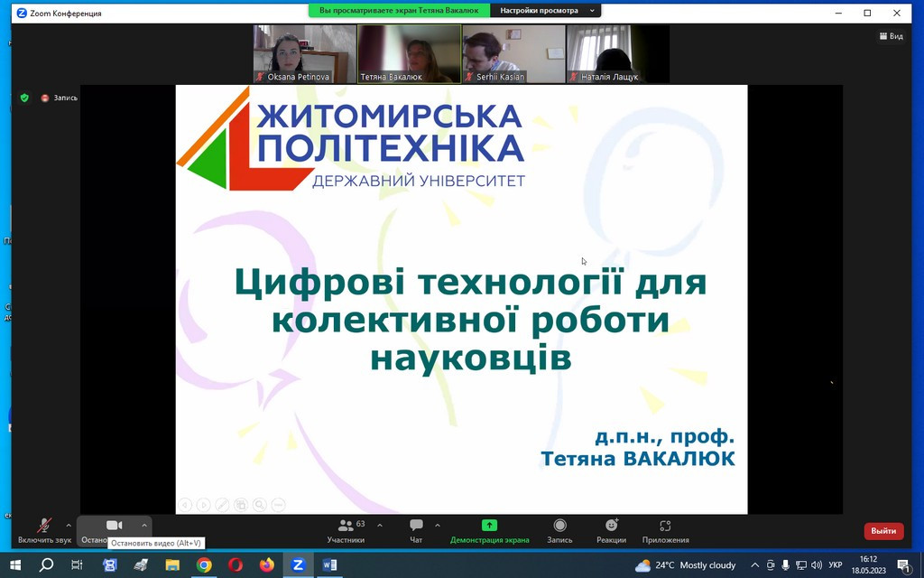Unmute microphone with Включить звук icon
924x578 pixels.
tap(44, 525)
